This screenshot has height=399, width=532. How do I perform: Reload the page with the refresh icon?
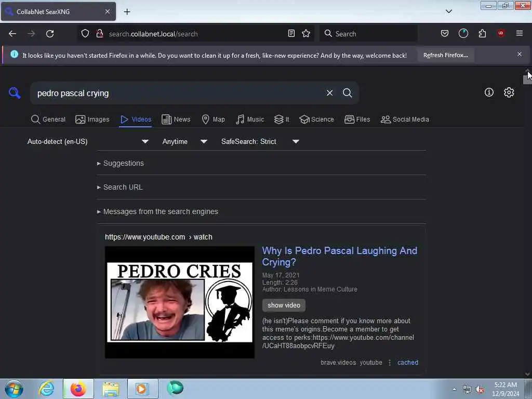(x=50, y=34)
